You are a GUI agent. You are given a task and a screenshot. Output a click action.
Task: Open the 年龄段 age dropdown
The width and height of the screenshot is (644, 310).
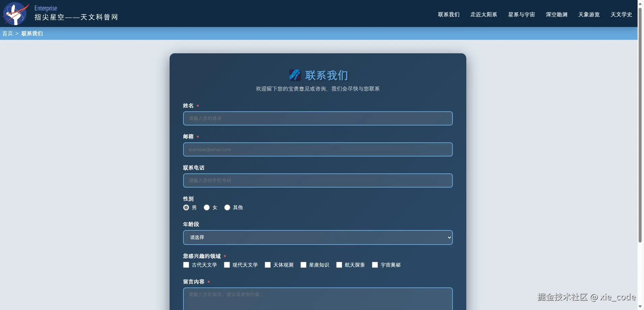[317, 237]
